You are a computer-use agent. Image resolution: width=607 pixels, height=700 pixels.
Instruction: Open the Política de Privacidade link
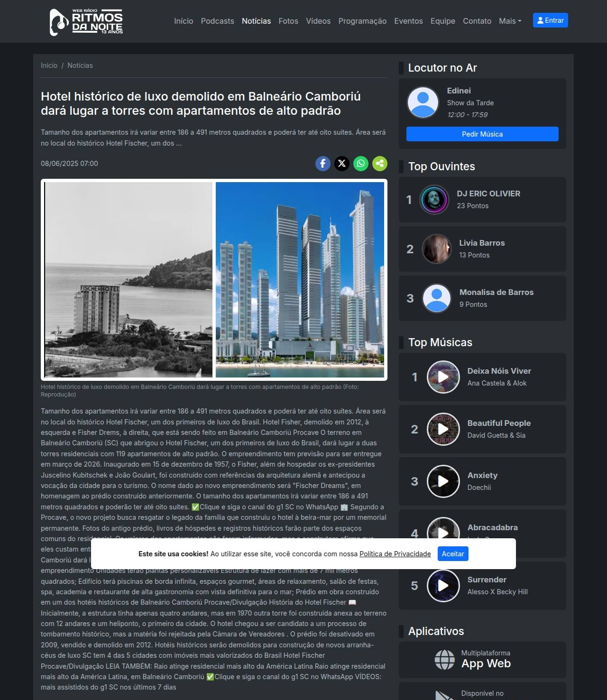point(395,554)
